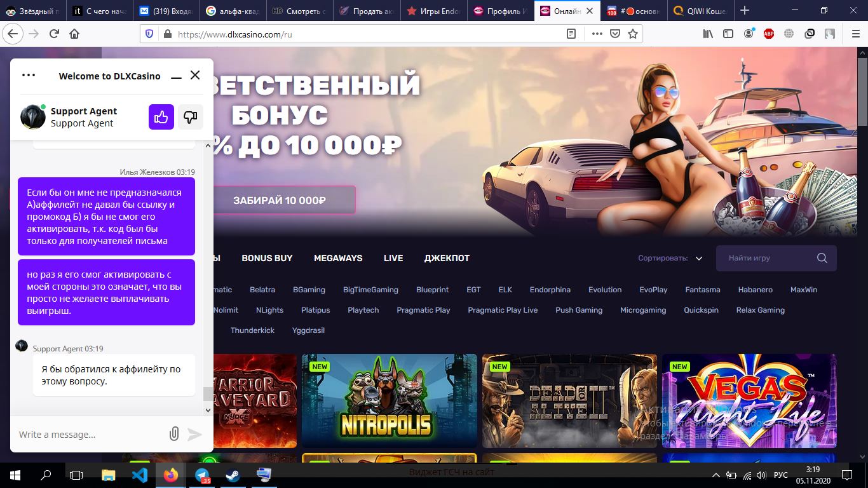
Task: Show the browser sidebar
Action: pyautogui.click(x=728, y=34)
